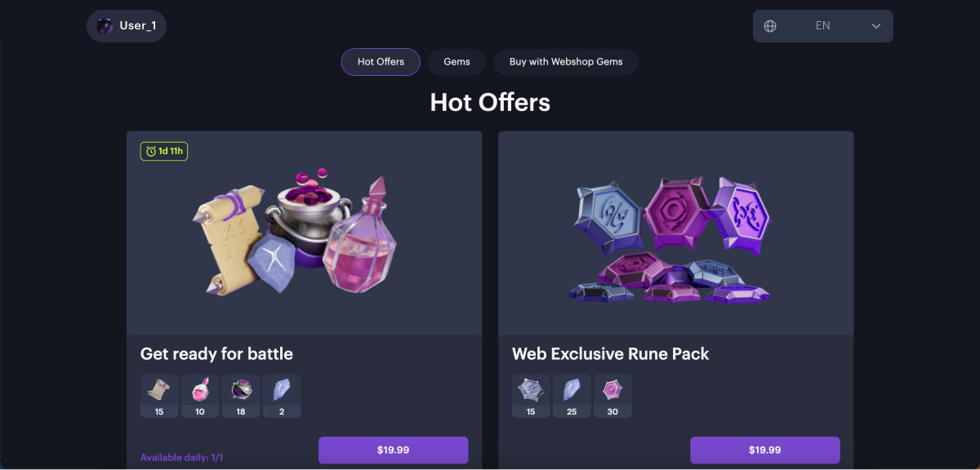Click the blue crystal icon with quantity 25

pyautogui.click(x=572, y=390)
